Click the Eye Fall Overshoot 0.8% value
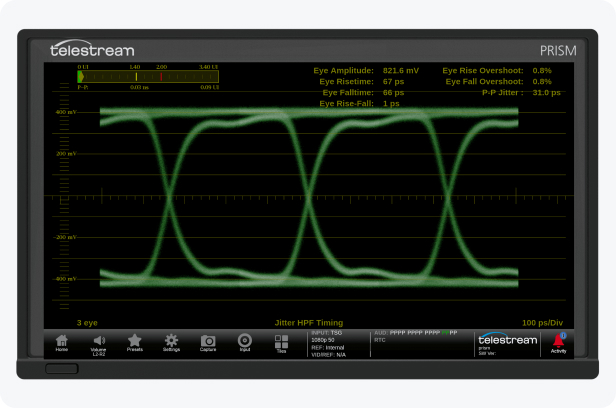The width and height of the screenshot is (616, 408). point(542,82)
